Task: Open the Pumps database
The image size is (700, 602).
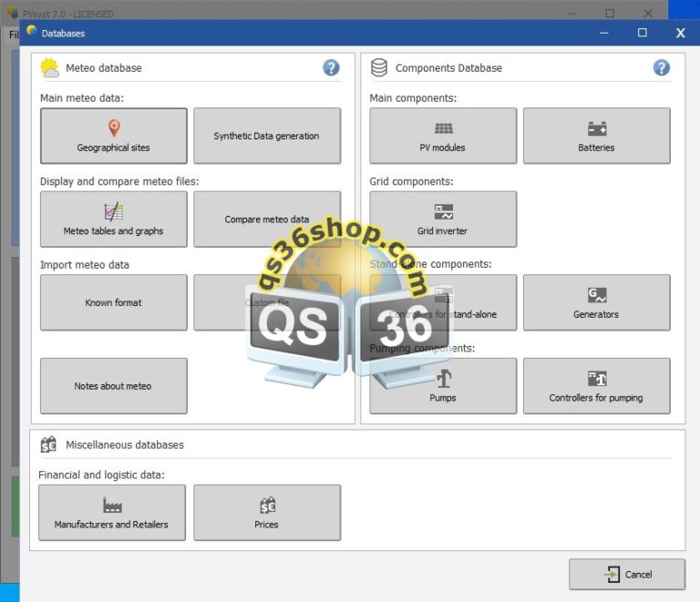Action: 443,386
